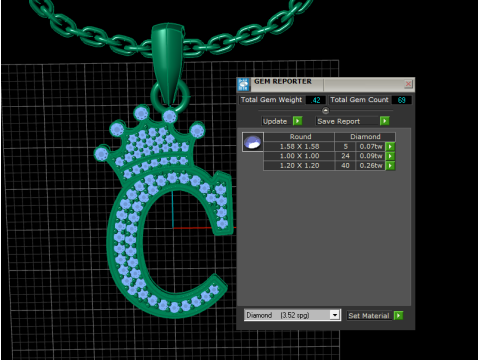Click the Update button label
480x360 pixels.
click(275, 121)
